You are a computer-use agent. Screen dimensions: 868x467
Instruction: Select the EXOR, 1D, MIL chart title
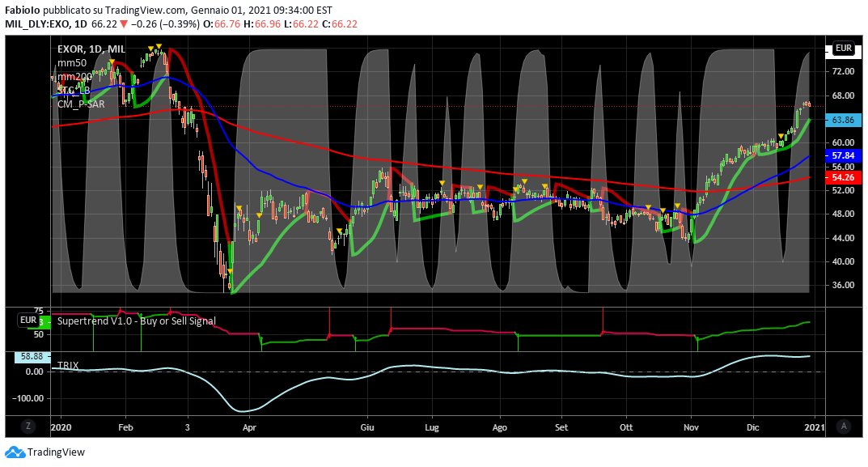pyautogui.click(x=91, y=49)
